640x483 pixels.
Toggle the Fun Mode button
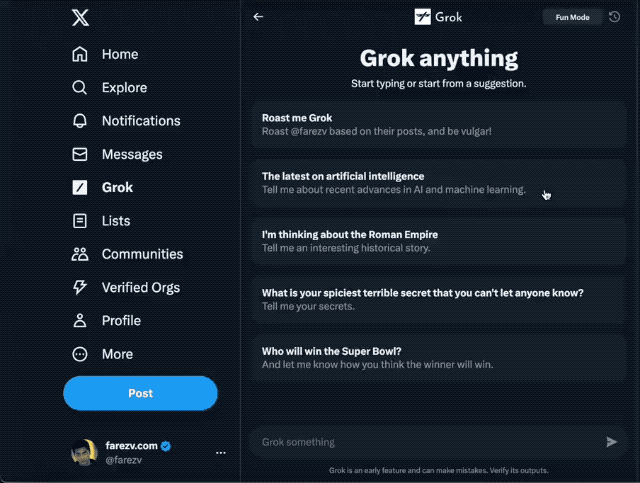[572, 17]
